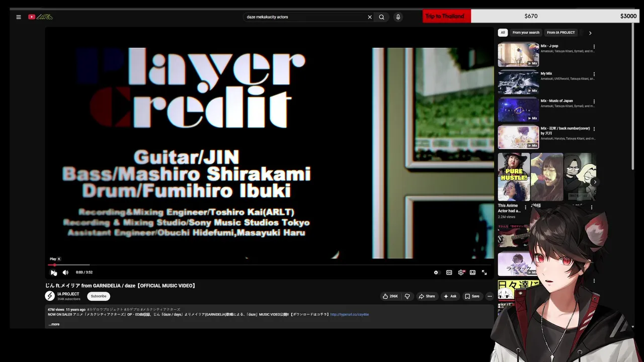Save video to a playlist
Image resolution: width=644 pixels, height=362 pixels.
click(x=472, y=296)
